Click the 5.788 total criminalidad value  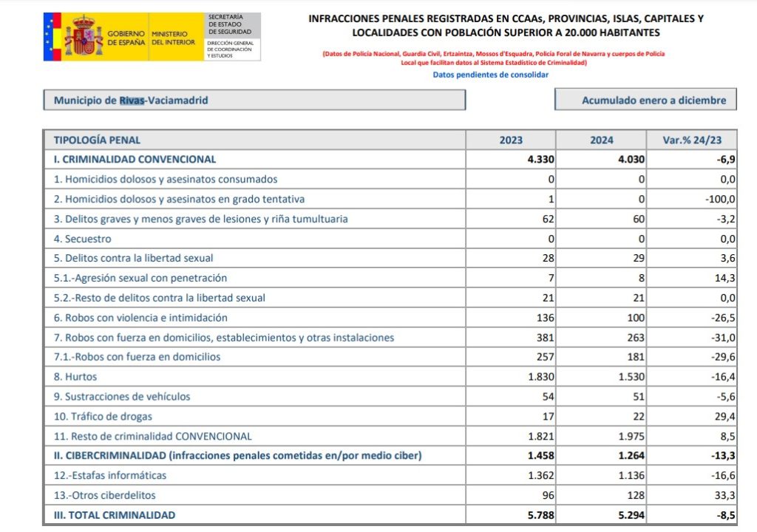541,514
